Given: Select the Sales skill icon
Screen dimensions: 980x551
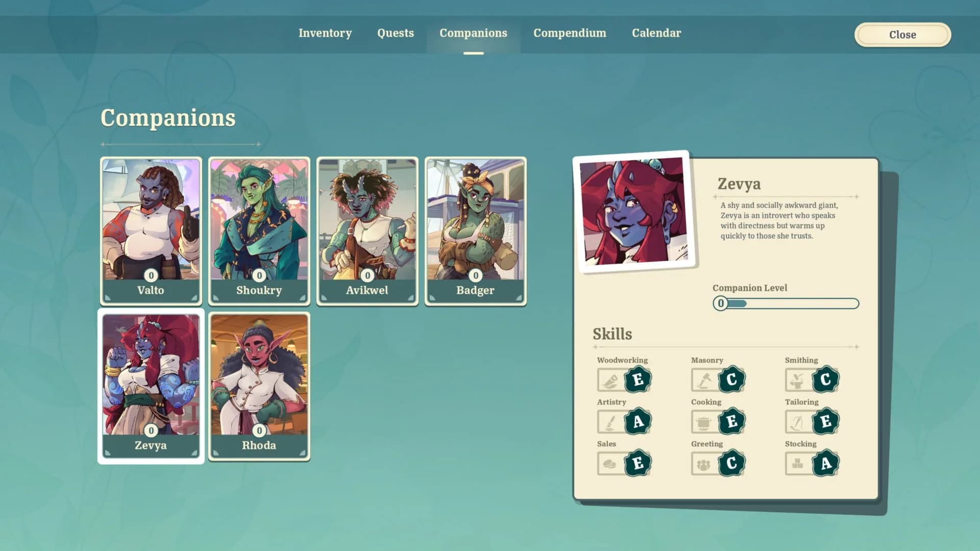Looking at the screenshot, I should [x=610, y=463].
